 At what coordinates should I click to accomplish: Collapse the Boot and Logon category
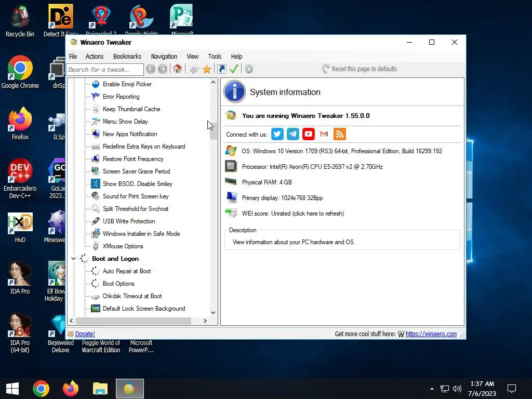pos(73,259)
